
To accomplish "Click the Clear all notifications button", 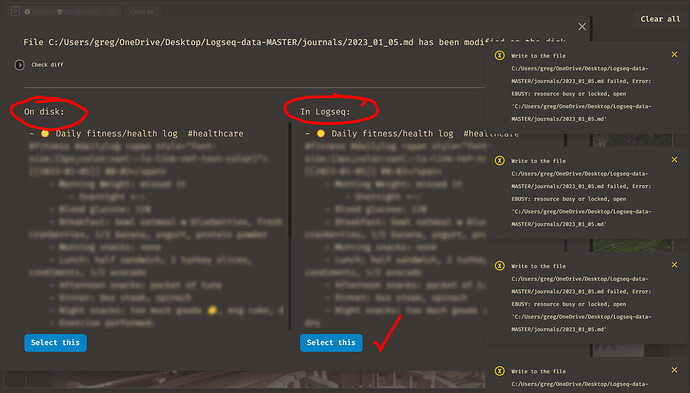I will 660,19.
